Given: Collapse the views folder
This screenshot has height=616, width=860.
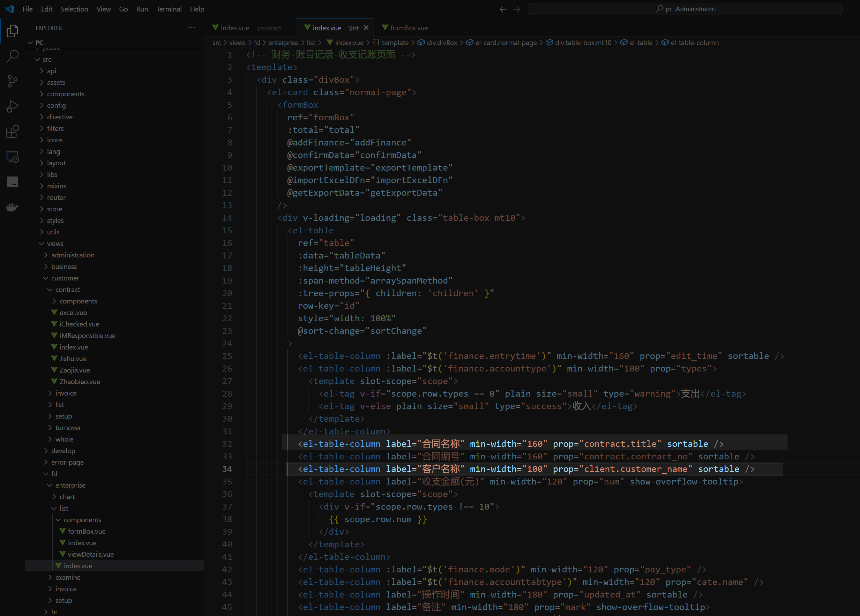Looking at the screenshot, I should pyautogui.click(x=41, y=243).
